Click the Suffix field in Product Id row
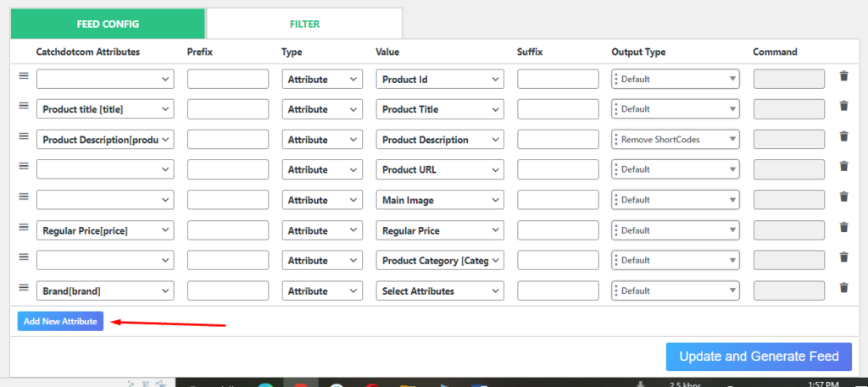 coord(558,79)
